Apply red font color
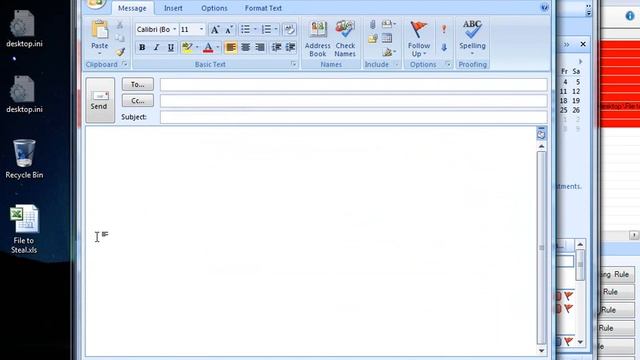Viewport: 640px width, 360px height. [x=208, y=47]
